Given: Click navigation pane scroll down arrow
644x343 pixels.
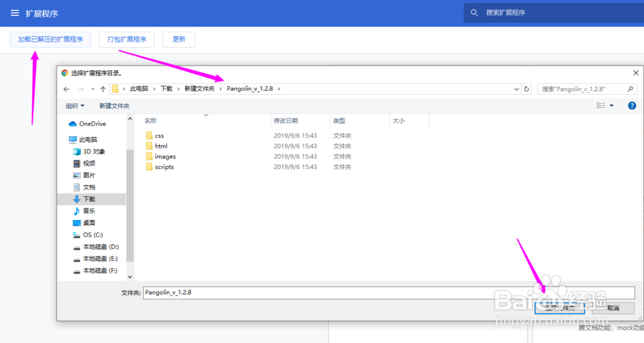Looking at the screenshot, I should coord(130,277).
